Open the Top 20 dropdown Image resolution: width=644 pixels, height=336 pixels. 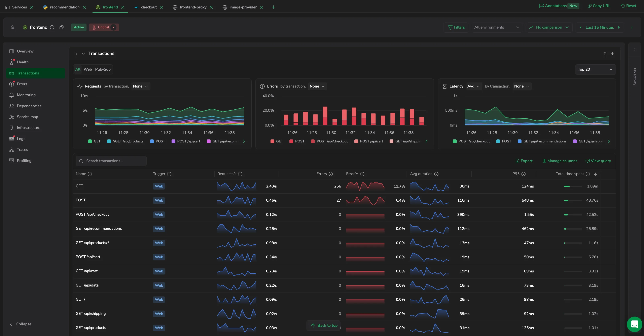pyautogui.click(x=595, y=69)
